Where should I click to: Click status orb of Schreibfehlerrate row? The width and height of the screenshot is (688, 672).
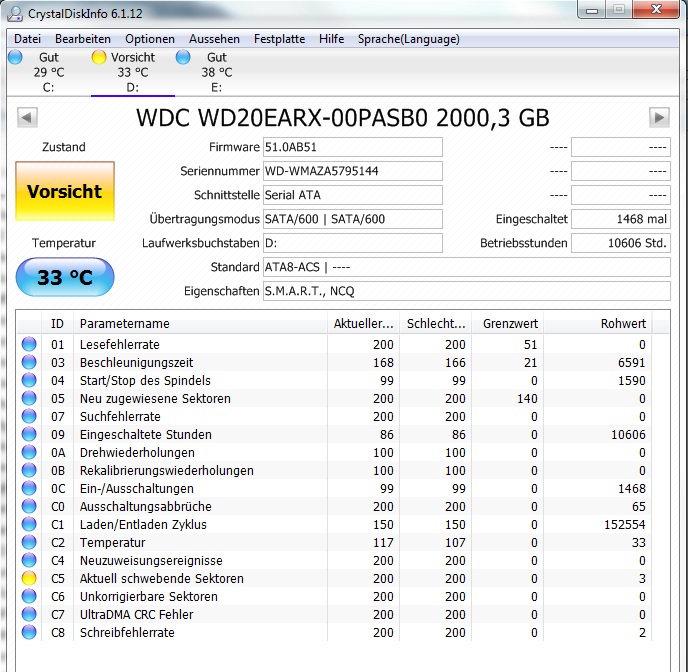(29, 632)
